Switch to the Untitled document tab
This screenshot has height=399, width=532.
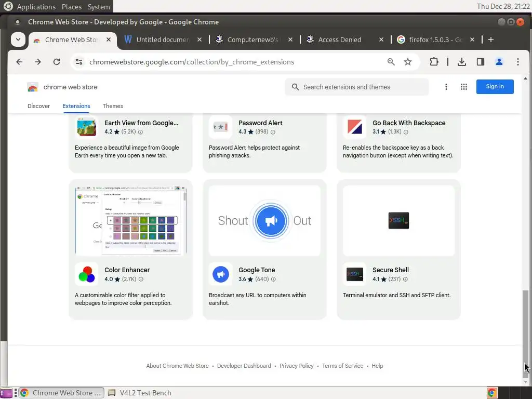point(163,39)
